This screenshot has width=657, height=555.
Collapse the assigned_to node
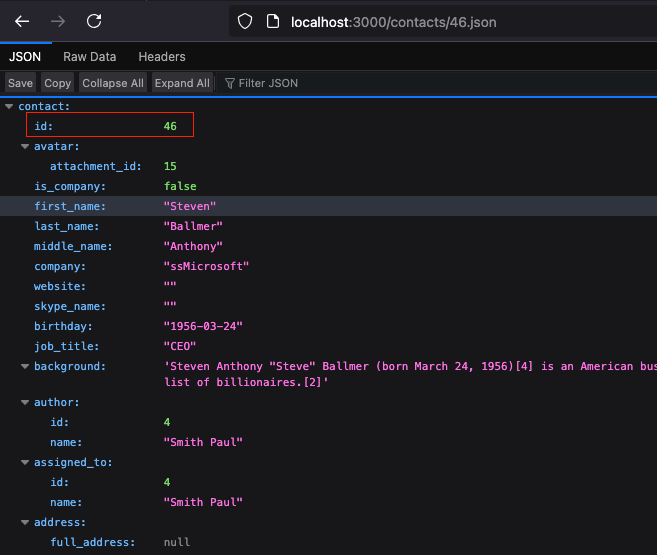25,462
